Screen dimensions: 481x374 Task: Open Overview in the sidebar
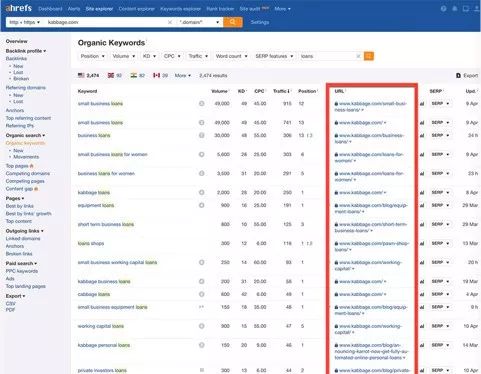tap(17, 41)
